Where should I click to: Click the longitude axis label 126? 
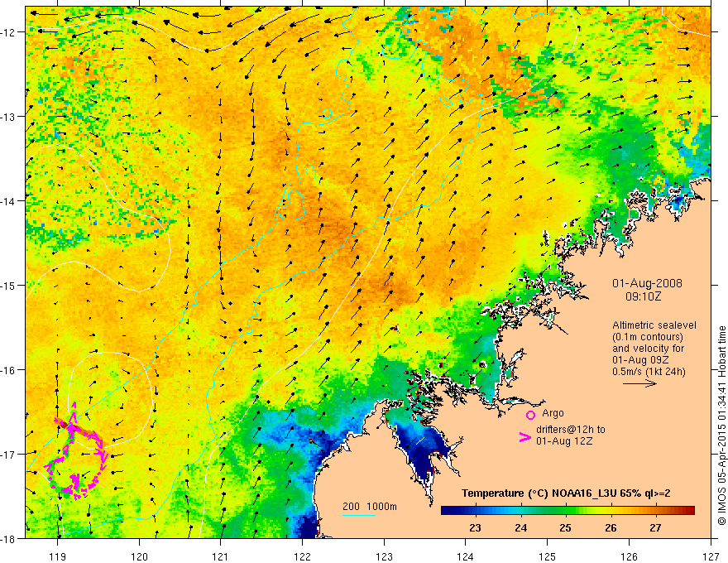point(629,556)
